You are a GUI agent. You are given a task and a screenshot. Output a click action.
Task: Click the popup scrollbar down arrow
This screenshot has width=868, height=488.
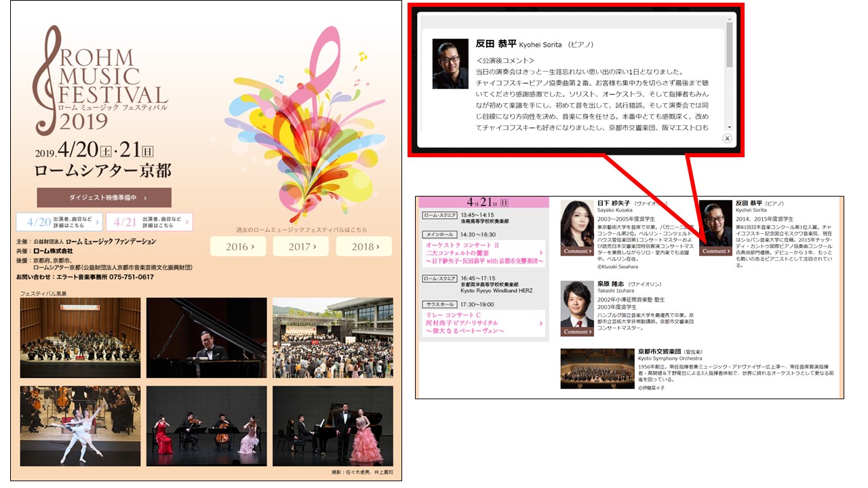click(x=729, y=127)
